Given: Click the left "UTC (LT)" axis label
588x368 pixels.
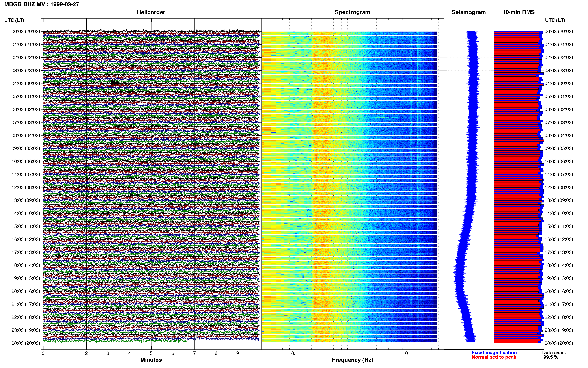Looking at the screenshot, I should pyautogui.click(x=14, y=20).
